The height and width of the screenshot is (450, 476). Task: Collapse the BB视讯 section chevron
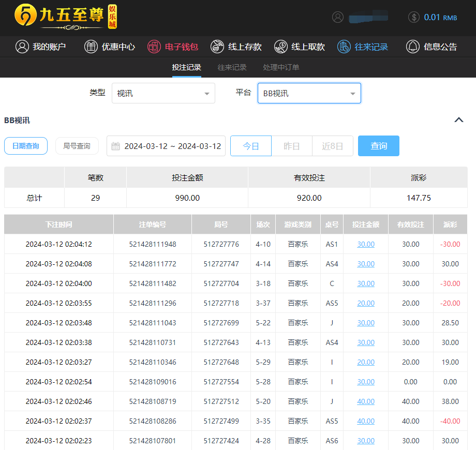[458, 120]
